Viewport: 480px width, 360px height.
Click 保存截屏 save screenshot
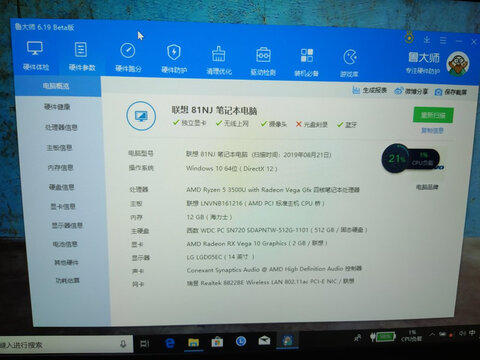tap(451, 92)
